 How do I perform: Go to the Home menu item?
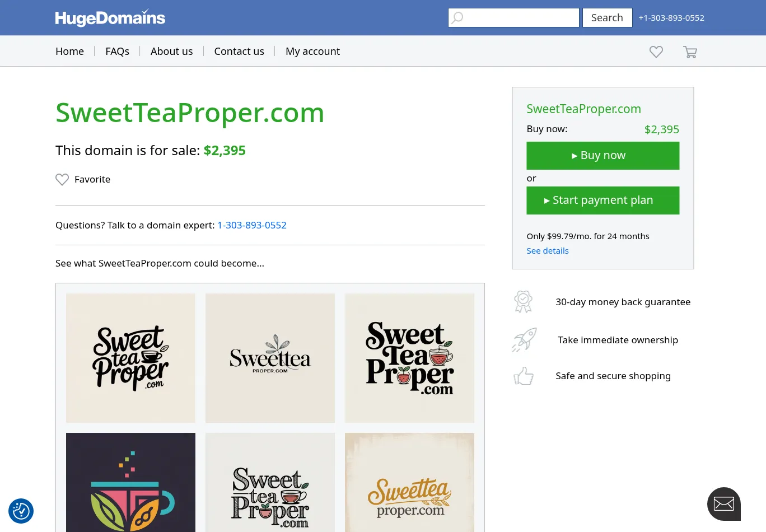(x=69, y=52)
